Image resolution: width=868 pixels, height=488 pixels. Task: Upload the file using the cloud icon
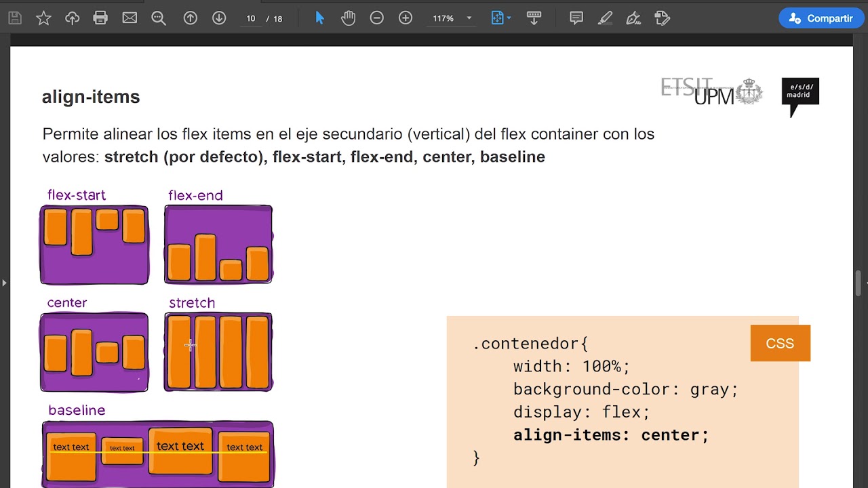point(73,18)
